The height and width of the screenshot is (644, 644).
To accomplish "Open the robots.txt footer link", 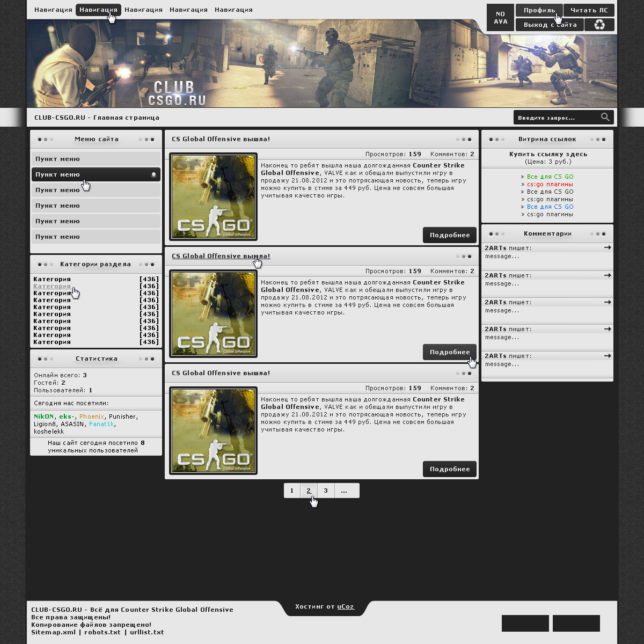I will pos(103,632).
